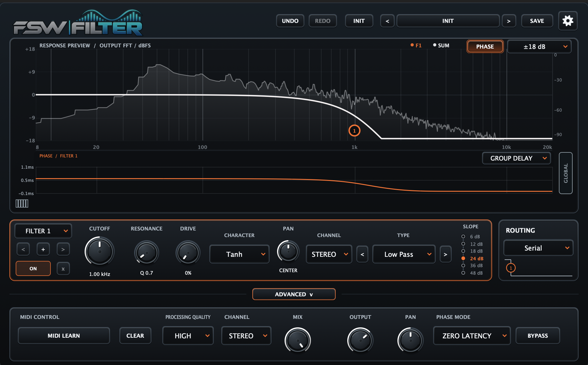Open the filter STEREO channel dropdown
Image resolution: width=588 pixels, height=365 pixels.
[329, 254]
